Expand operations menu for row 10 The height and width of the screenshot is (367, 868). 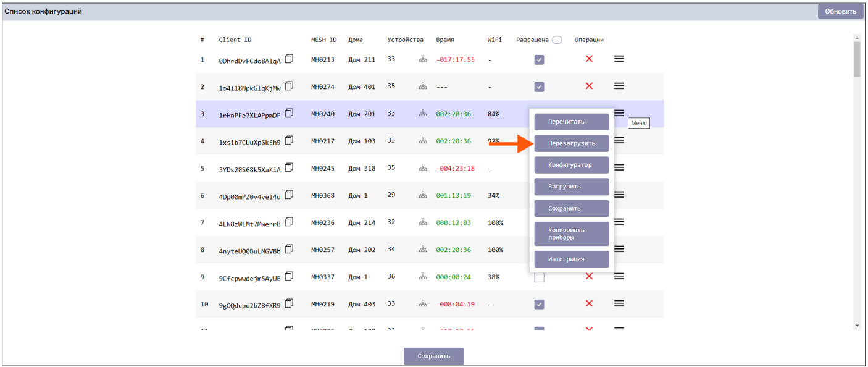point(619,303)
